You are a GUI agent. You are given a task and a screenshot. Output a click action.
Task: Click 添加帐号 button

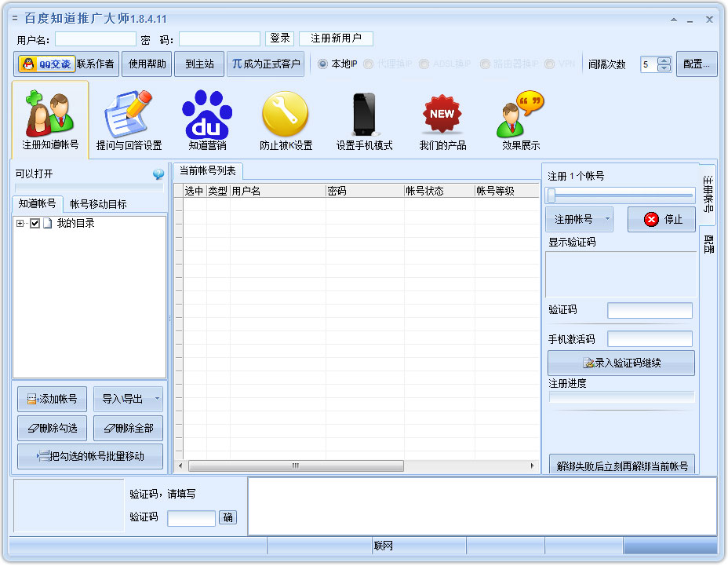coord(52,399)
